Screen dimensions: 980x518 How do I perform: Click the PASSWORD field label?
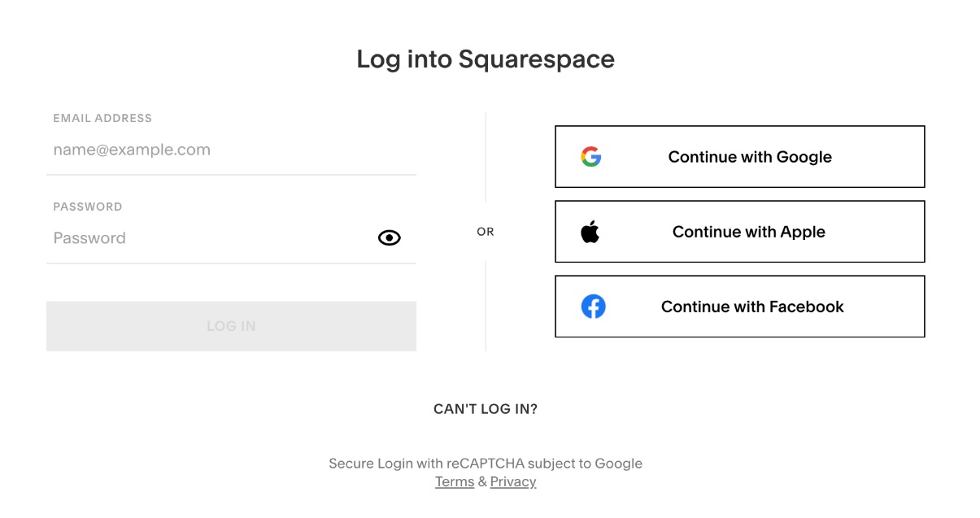coord(88,207)
